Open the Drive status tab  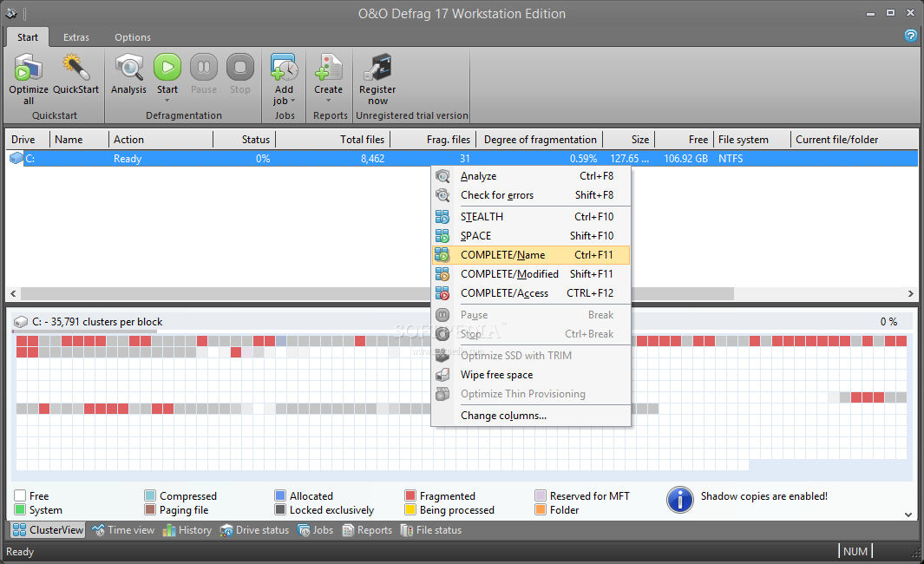click(x=255, y=530)
